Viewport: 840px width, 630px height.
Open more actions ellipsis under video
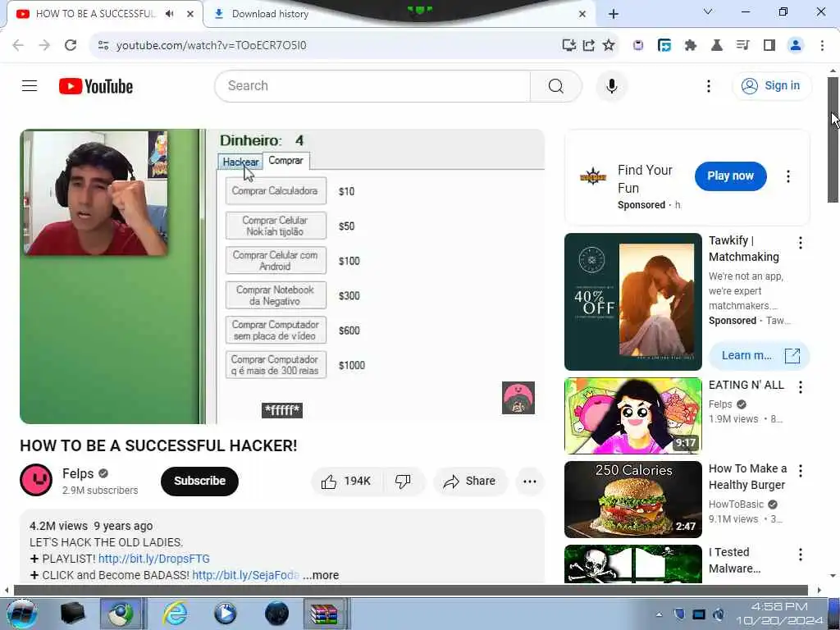529,481
